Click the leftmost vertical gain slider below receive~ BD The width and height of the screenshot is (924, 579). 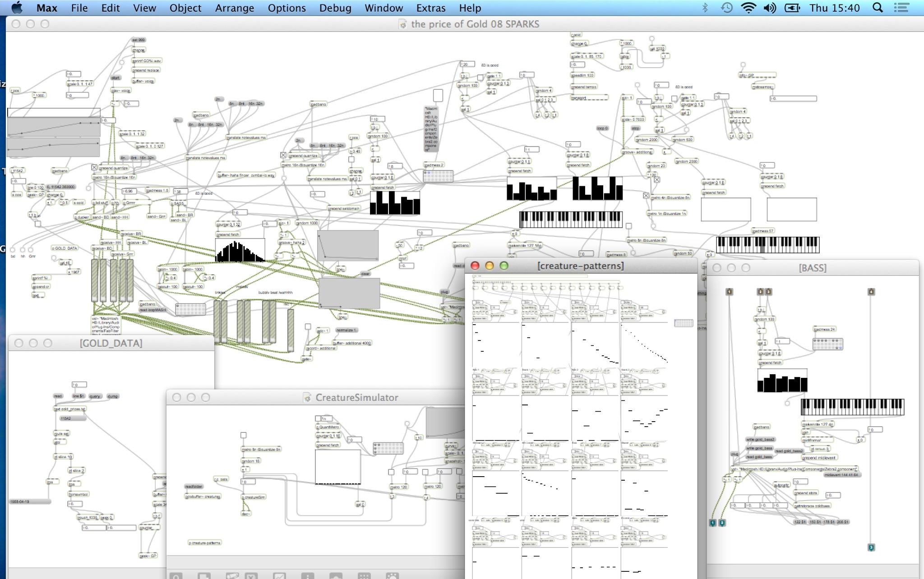(95, 280)
